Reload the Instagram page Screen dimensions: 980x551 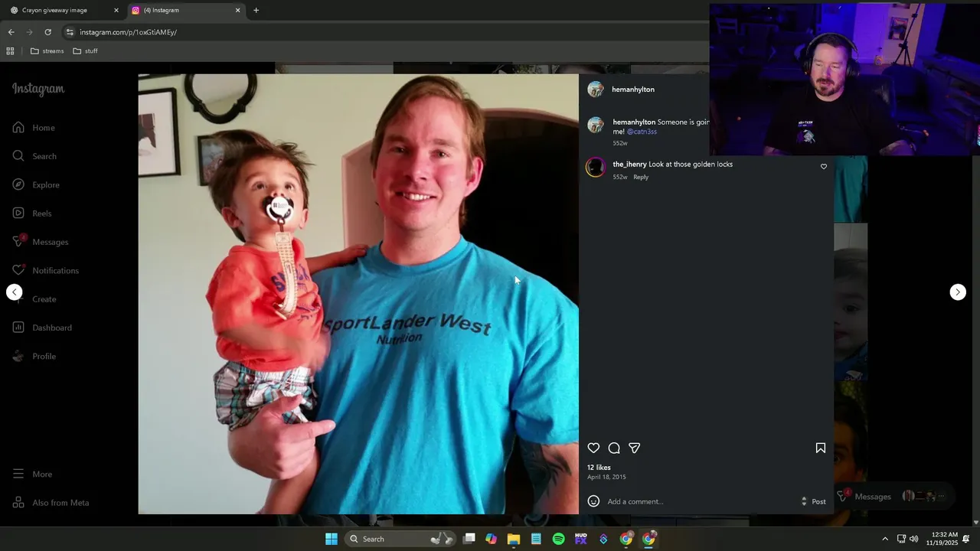(47, 32)
